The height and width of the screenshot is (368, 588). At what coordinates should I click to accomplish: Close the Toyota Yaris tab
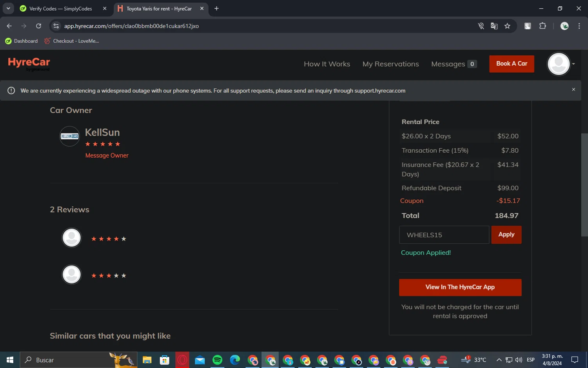[202, 9]
